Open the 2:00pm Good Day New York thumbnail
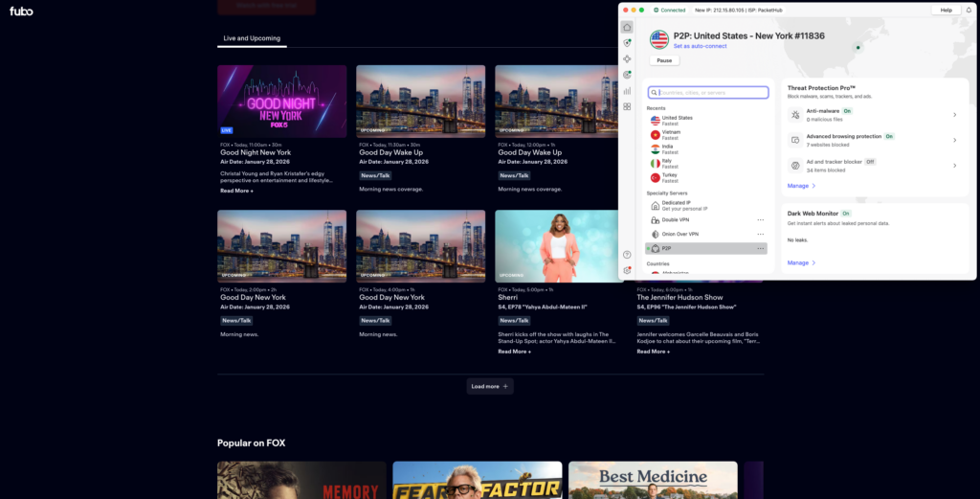980x499 pixels. [282, 246]
